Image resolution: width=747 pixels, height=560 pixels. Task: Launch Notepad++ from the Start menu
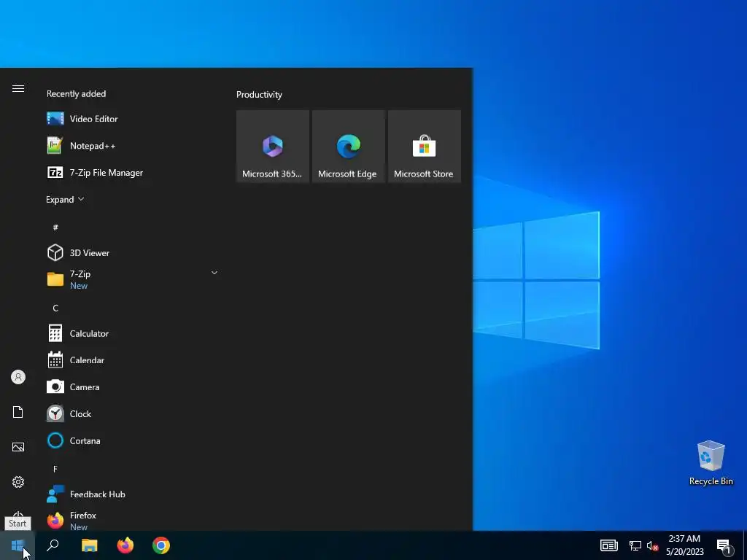131,146
